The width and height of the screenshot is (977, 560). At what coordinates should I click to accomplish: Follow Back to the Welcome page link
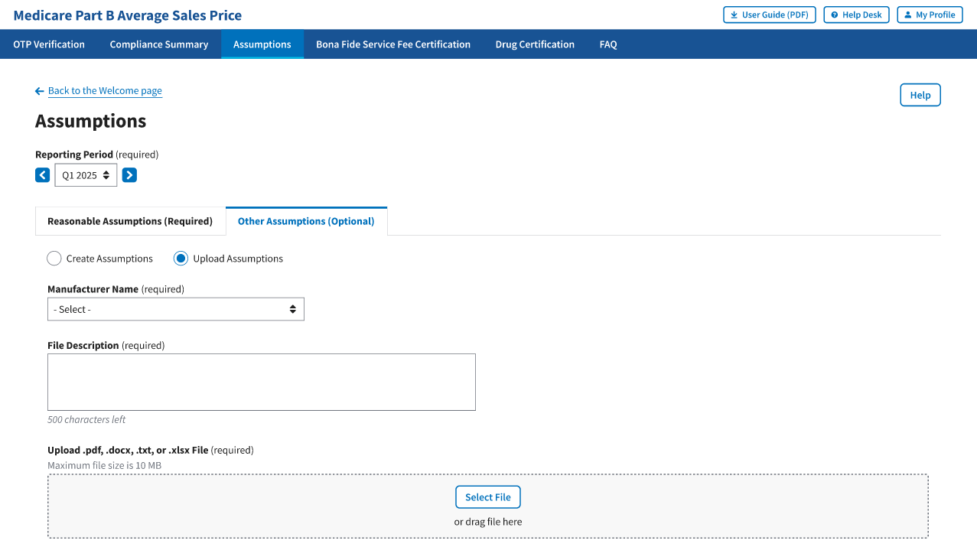(x=105, y=90)
